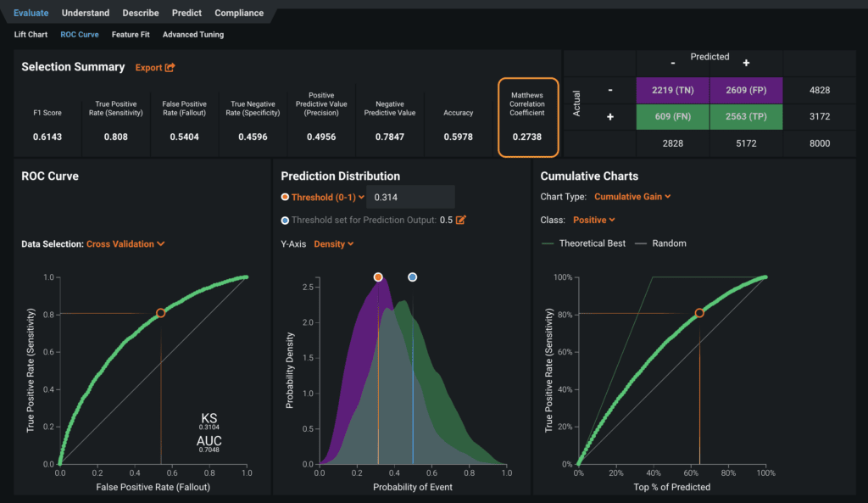Switch to the Predict tab
This screenshot has width=868, height=503.
(186, 13)
